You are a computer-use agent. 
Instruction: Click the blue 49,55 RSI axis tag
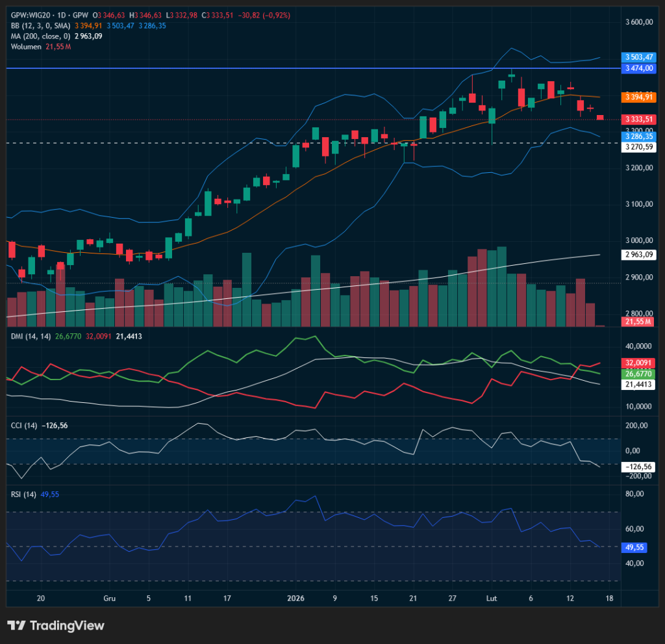pyautogui.click(x=636, y=548)
